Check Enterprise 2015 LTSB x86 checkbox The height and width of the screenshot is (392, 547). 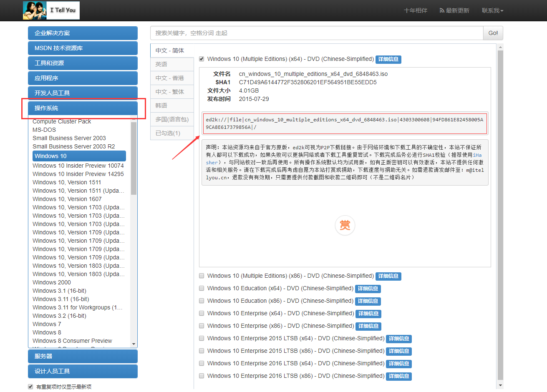[202, 351]
